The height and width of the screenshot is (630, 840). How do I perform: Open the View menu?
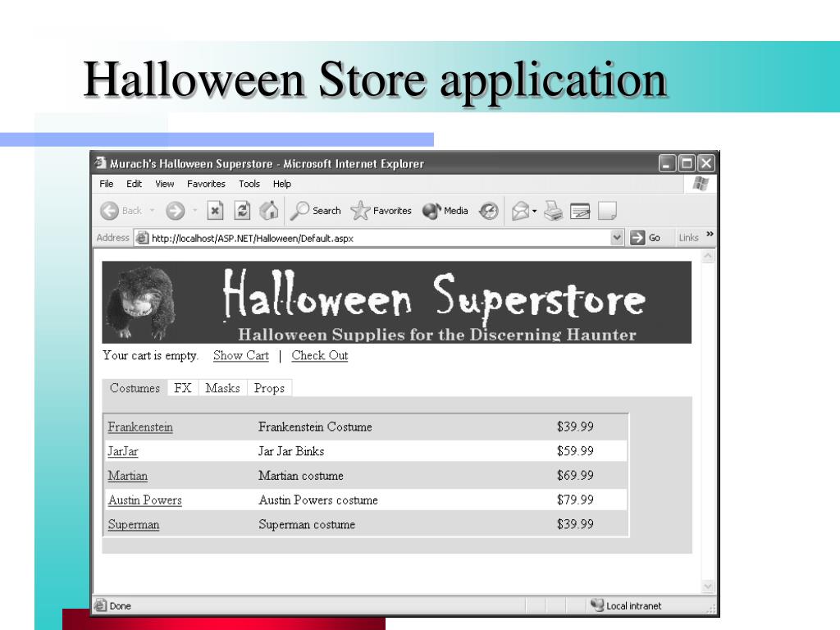164,184
